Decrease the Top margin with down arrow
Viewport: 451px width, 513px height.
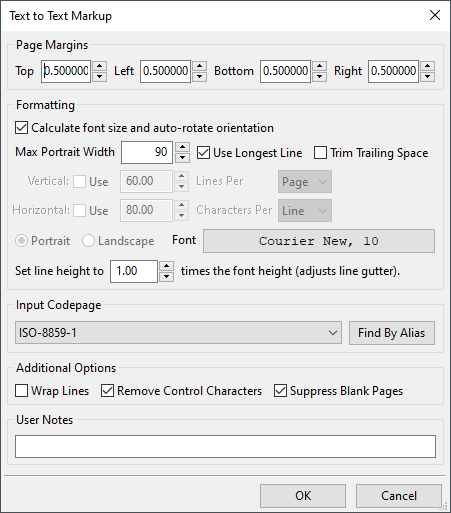tap(99, 77)
